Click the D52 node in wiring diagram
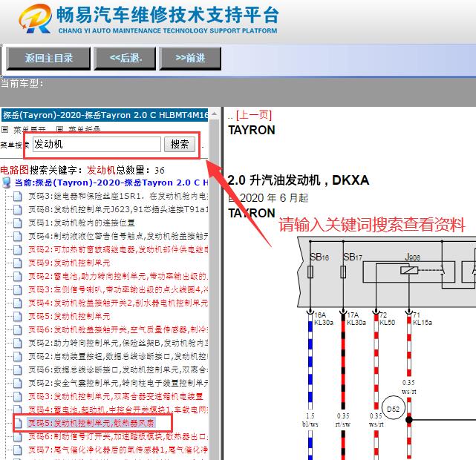The height and width of the screenshot is (460, 476). click(393, 409)
